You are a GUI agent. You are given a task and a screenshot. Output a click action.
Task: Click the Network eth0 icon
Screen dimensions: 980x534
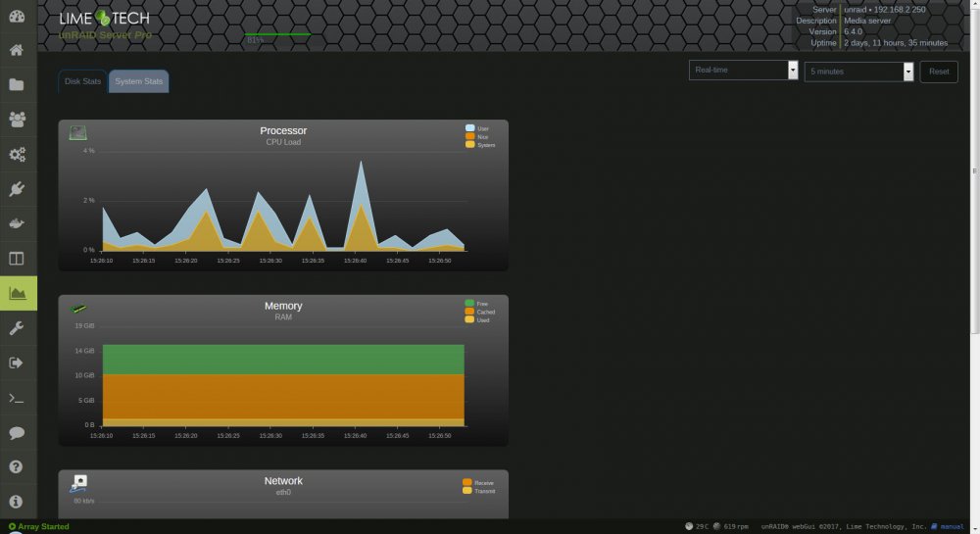pyautogui.click(x=78, y=483)
